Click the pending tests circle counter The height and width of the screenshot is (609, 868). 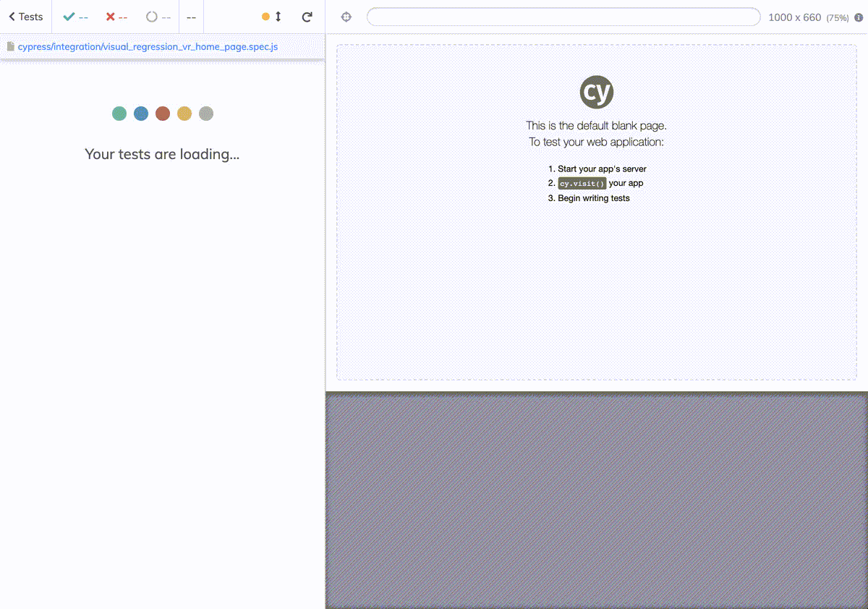[x=158, y=17]
